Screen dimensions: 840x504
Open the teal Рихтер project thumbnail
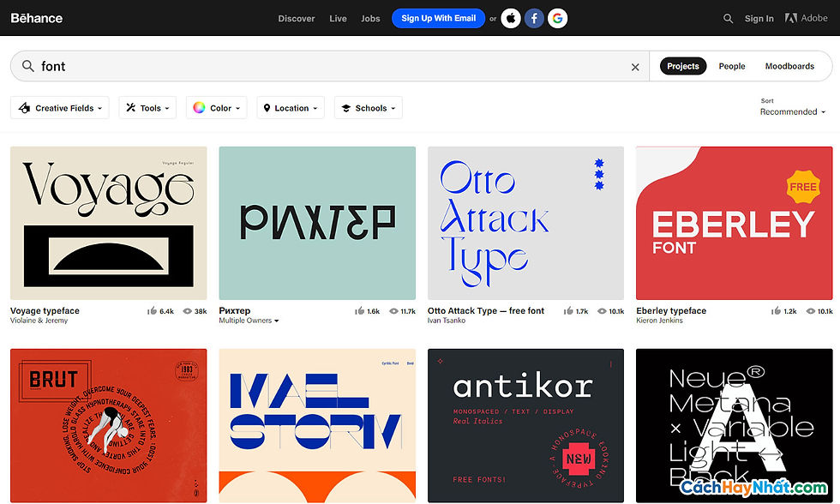pyautogui.click(x=317, y=224)
